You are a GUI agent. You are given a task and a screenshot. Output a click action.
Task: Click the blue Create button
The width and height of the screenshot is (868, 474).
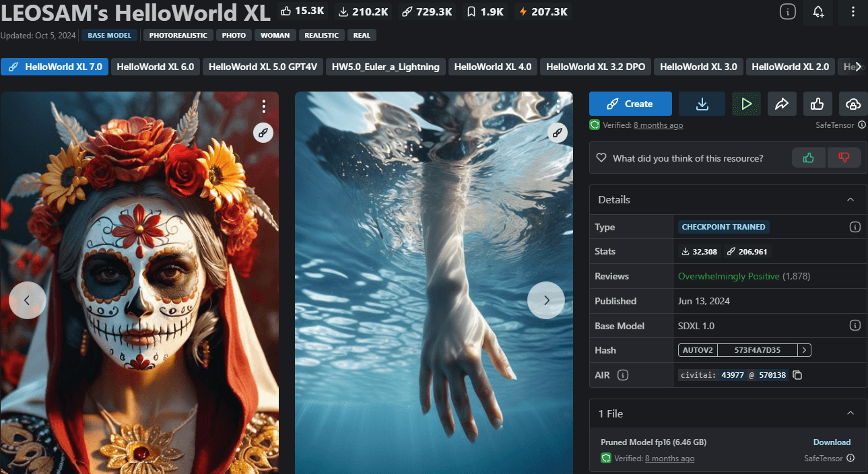630,104
